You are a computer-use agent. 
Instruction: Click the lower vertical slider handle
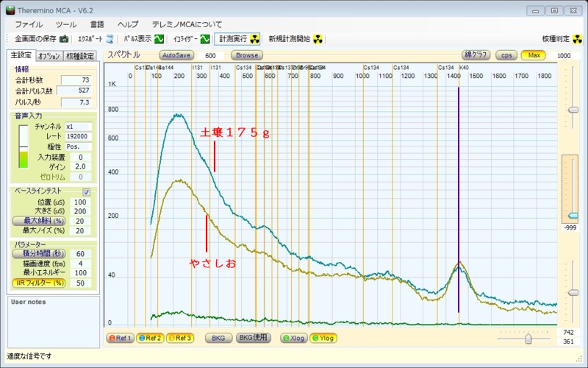(x=573, y=292)
